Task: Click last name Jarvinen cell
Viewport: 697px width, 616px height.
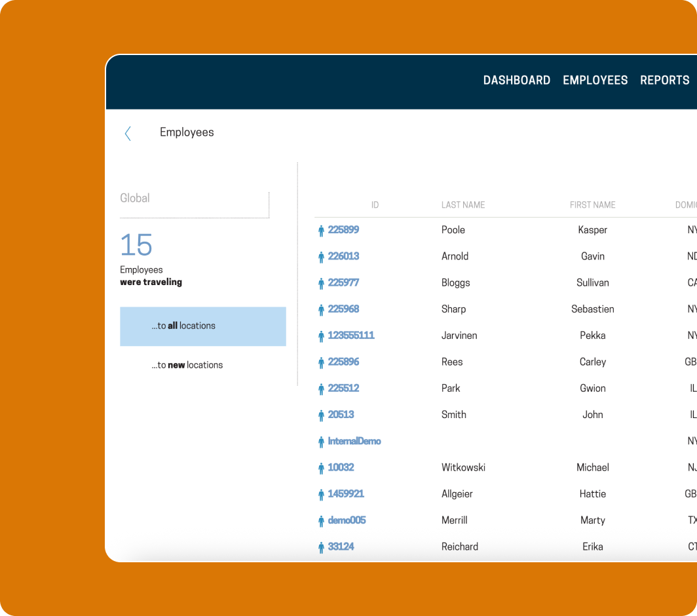Action: 459,336
